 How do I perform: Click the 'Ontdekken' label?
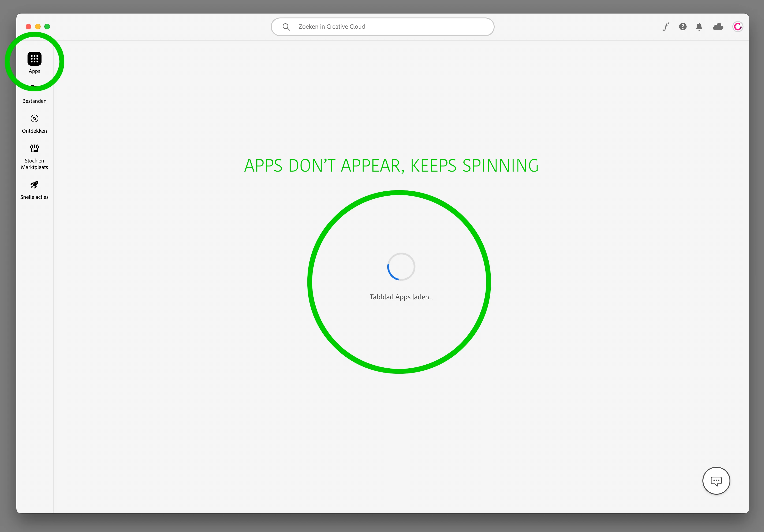pyautogui.click(x=34, y=131)
